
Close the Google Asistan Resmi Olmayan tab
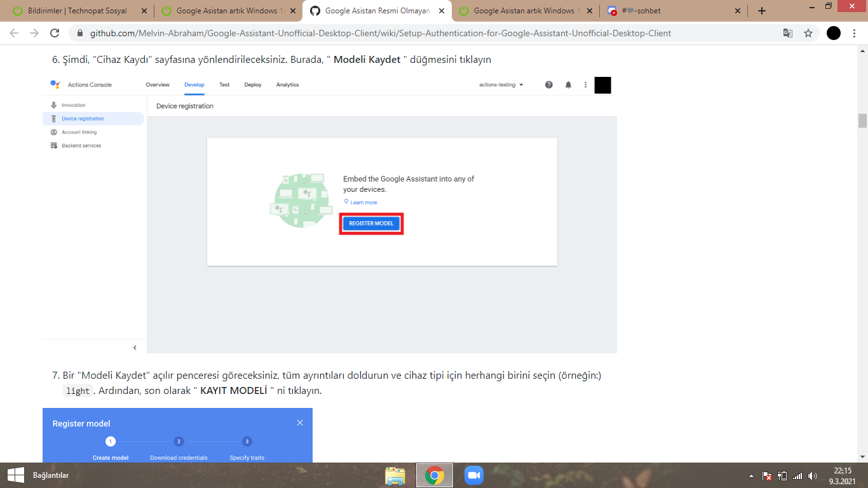(442, 11)
